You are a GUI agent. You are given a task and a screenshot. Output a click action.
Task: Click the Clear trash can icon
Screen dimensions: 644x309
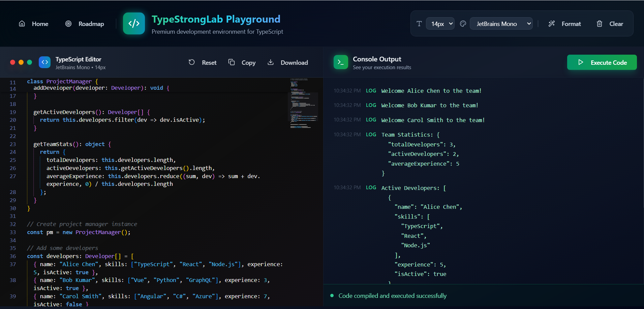click(600, 24)
